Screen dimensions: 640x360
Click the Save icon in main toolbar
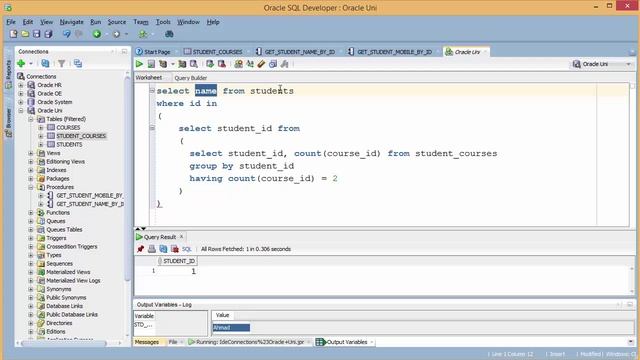click(x=36, y=34)
